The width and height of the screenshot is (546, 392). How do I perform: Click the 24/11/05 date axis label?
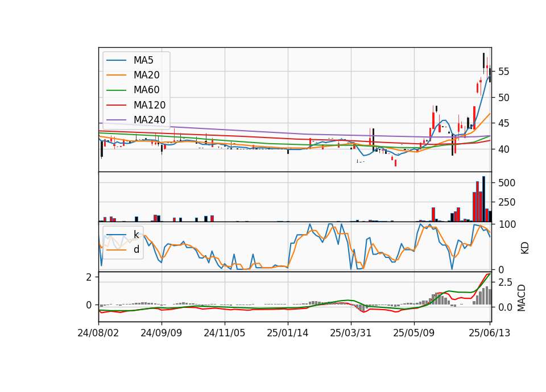225,333
